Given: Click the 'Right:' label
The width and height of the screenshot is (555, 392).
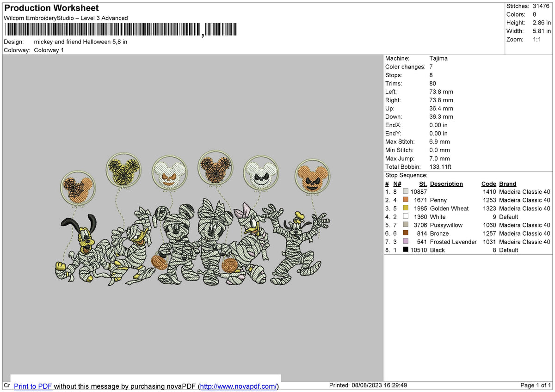Looking at the screenshot, I should click(393, 100).
